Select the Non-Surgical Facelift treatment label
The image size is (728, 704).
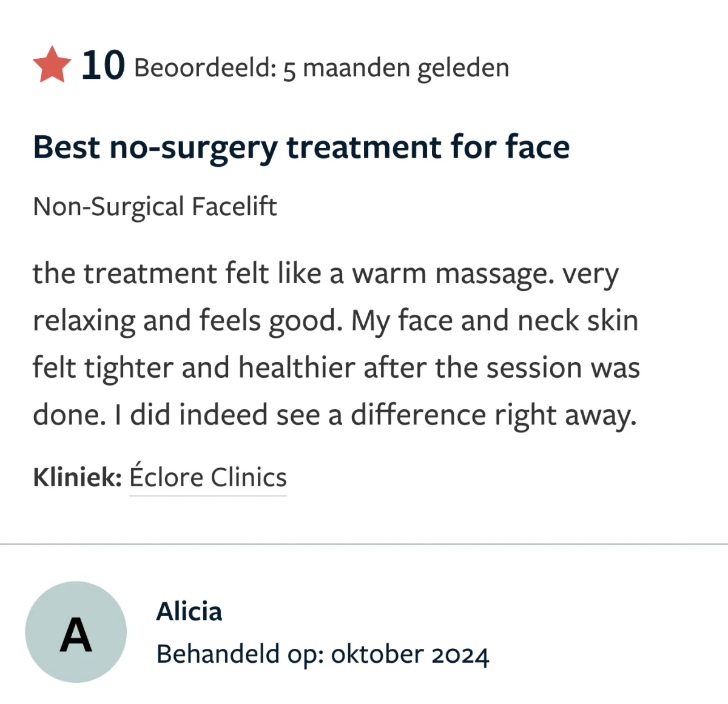155,207
